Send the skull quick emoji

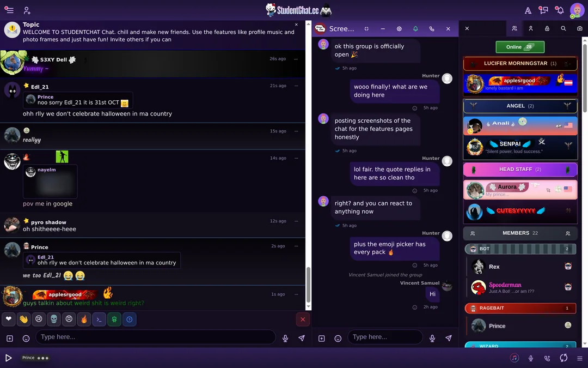pyautogui.click(x=54, y=319)
